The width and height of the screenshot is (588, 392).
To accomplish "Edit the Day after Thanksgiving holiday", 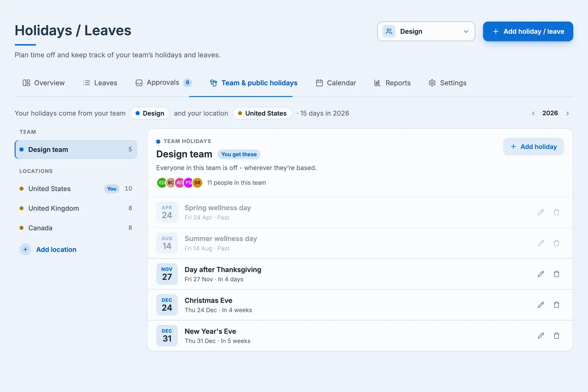I will (541, 274).
